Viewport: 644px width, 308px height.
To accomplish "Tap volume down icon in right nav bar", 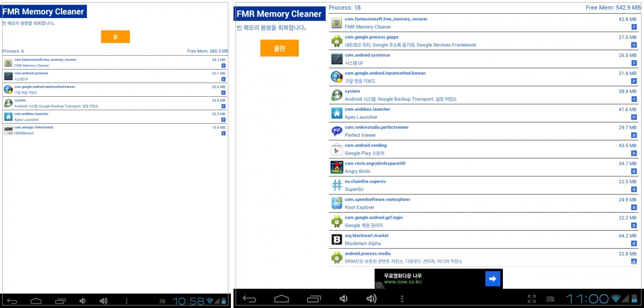I will point(343,299).
